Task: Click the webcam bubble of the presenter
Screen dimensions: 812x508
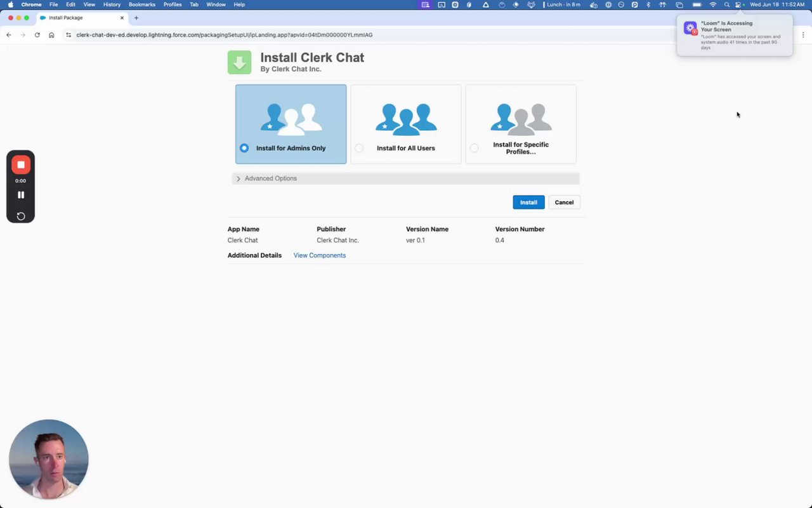Action: coord(49,459)
